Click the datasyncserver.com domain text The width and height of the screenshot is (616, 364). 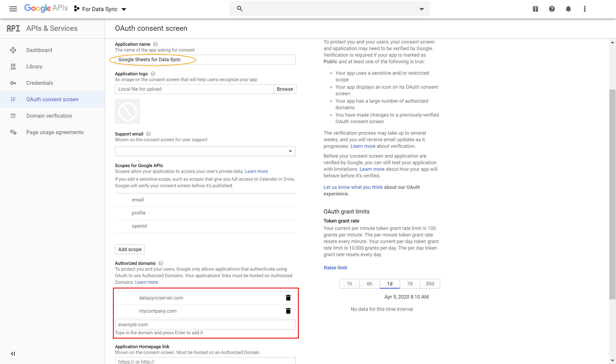161,298
